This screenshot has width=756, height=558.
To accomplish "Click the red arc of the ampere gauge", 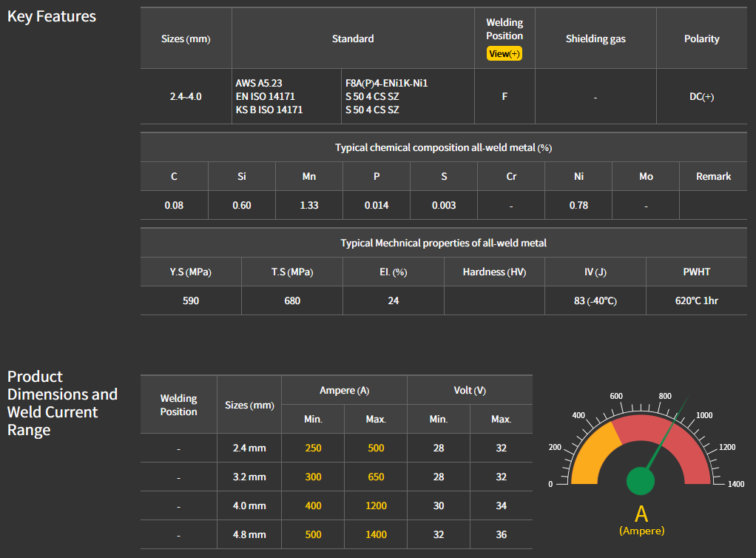I will click(x=677, y=435).
